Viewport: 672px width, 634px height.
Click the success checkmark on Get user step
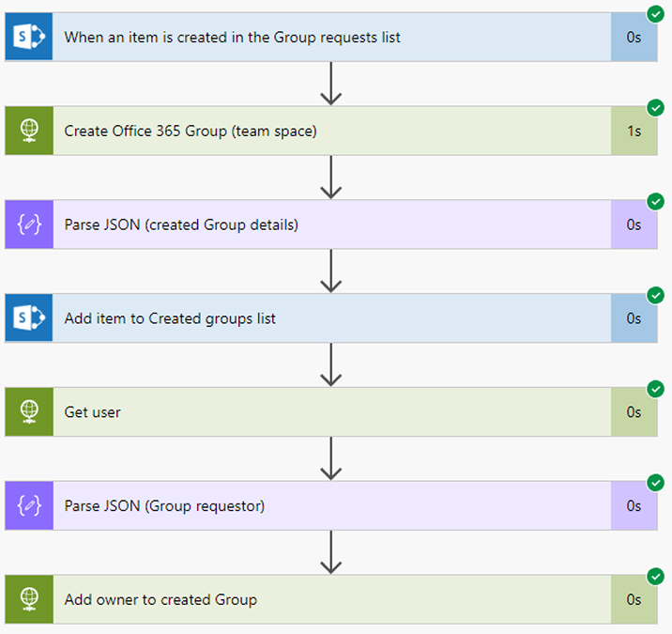coord(655,389)
